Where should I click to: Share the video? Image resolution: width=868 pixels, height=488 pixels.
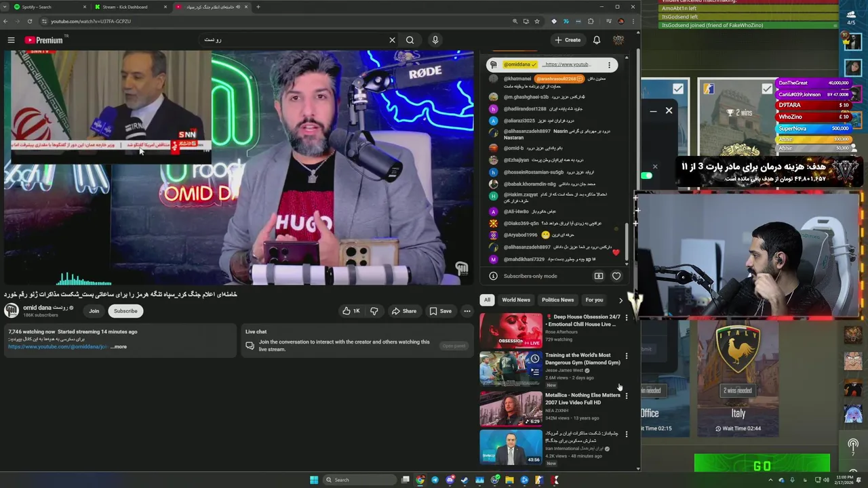(x=403, y=311)
